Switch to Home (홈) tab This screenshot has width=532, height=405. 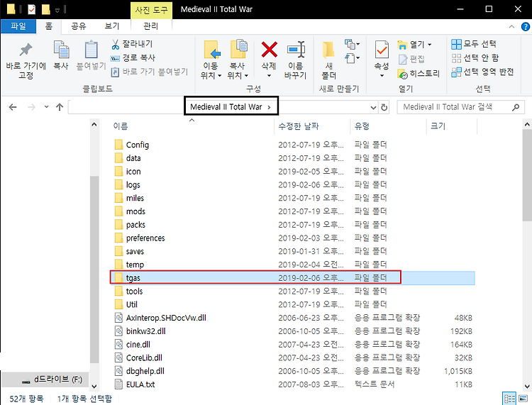(49, 26)
